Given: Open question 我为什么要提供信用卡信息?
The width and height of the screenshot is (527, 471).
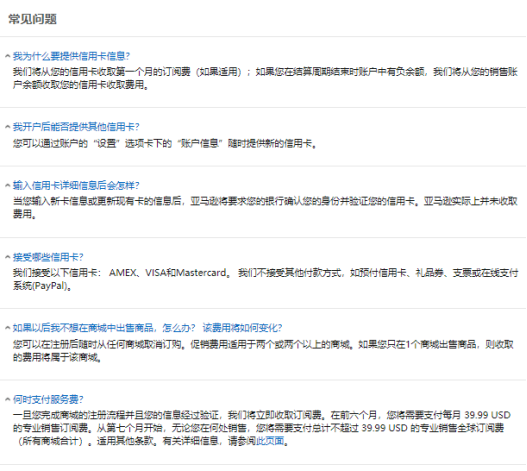Looking at the screenshot, I should click(71, 56).
